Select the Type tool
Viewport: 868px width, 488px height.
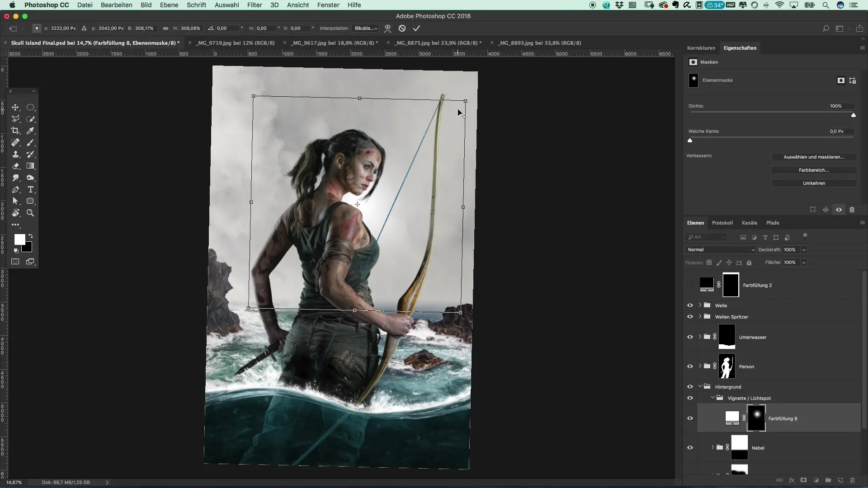30,189
